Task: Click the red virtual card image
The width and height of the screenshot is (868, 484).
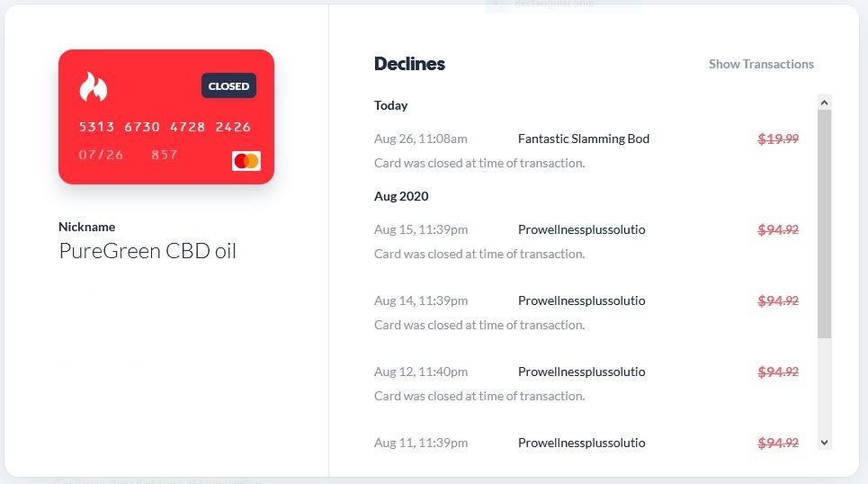Action: 166,117
